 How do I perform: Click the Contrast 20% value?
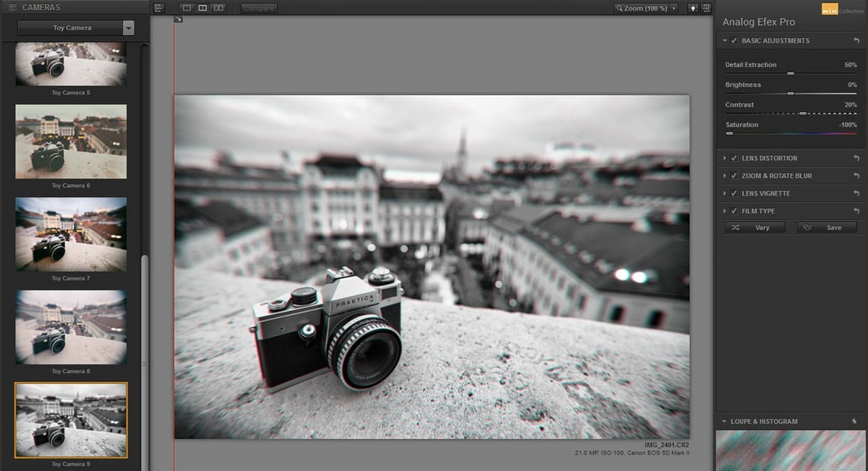(850, 105)
